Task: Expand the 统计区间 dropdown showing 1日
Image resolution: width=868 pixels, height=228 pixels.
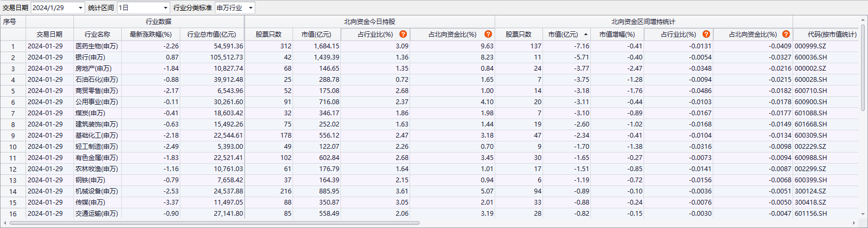Action: [165, 8]
